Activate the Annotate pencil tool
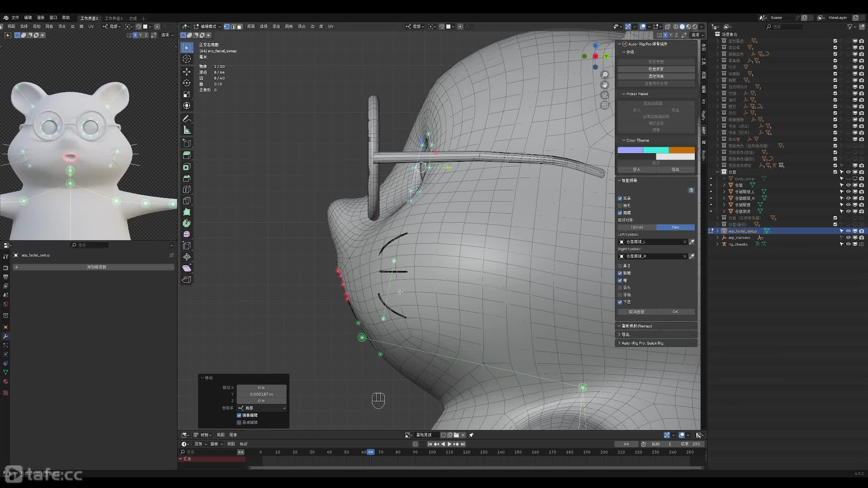The height and width of the screenshot is (488, 868). pos(187,119)
